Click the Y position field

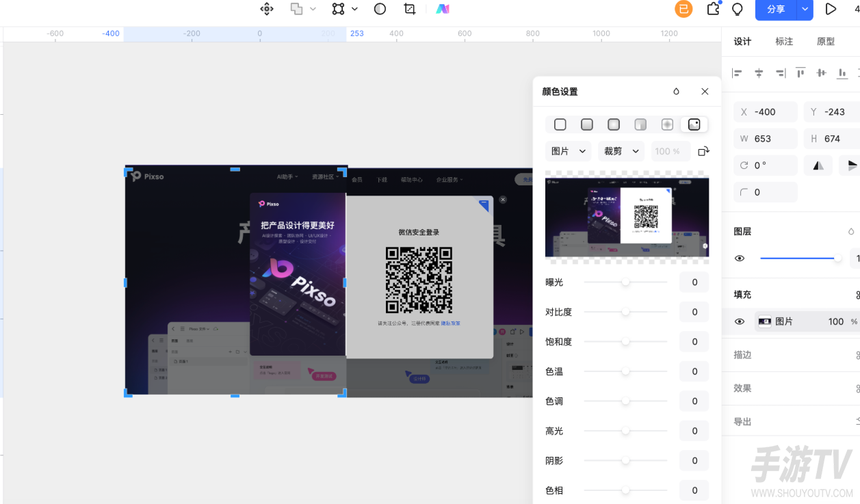832,111
